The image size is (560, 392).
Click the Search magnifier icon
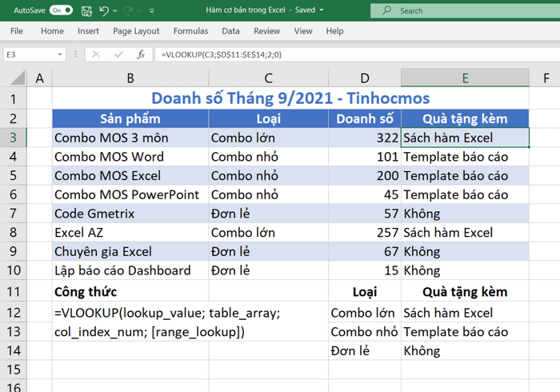pyautogui.click(x=386, y=10)
